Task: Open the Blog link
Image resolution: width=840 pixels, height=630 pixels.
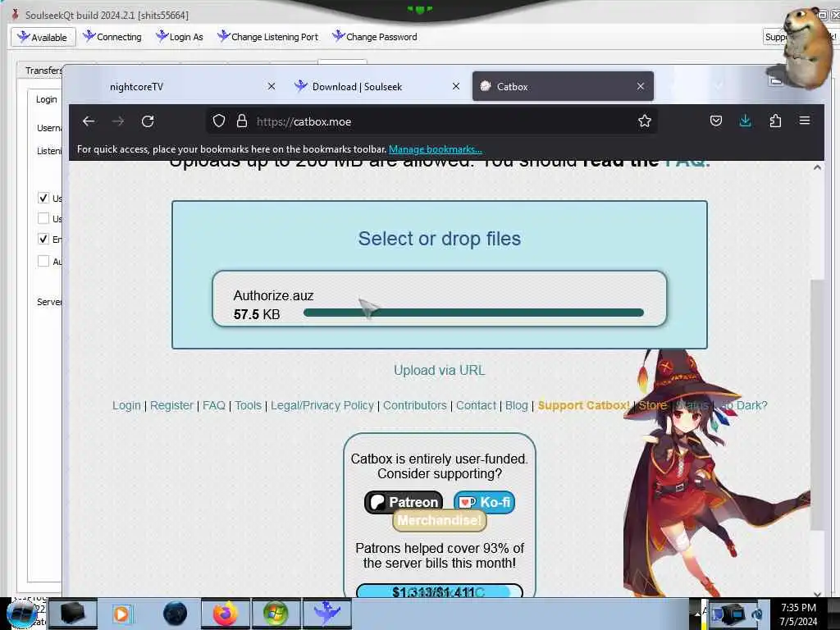Action: point(517,405)
